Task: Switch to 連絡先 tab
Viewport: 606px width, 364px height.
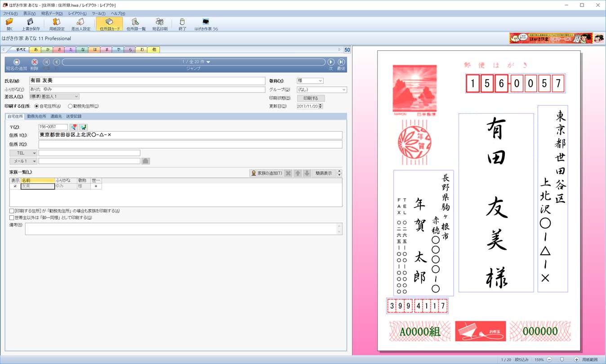Action: 56,116
